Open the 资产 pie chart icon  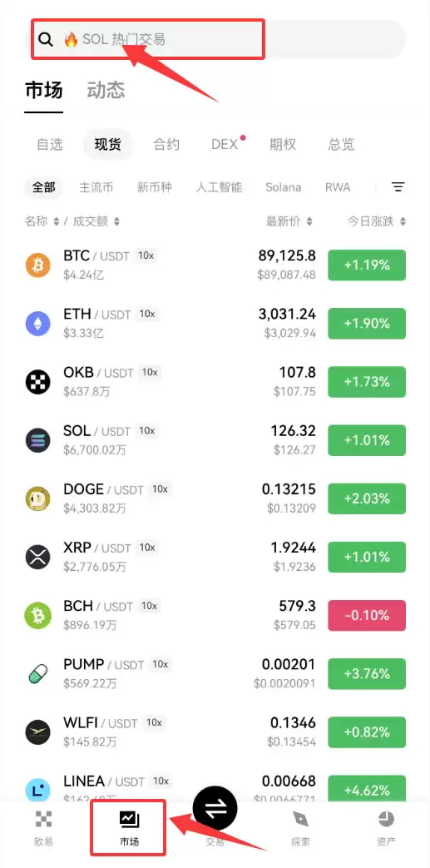(x=386, y=819)
